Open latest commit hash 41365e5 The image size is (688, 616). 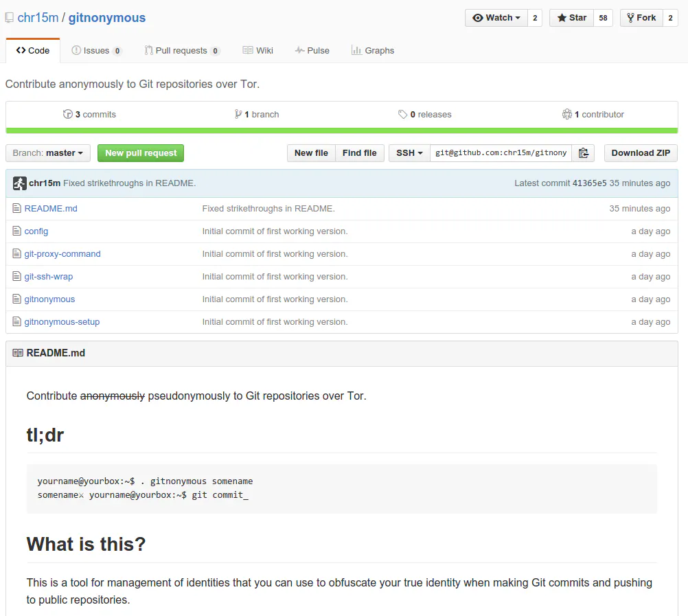(x=589, y=183)
